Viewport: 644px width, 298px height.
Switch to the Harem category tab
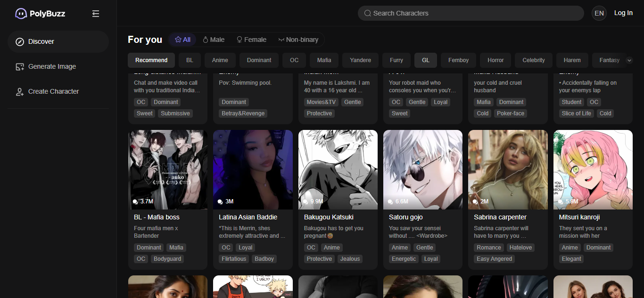pos(572,60)
